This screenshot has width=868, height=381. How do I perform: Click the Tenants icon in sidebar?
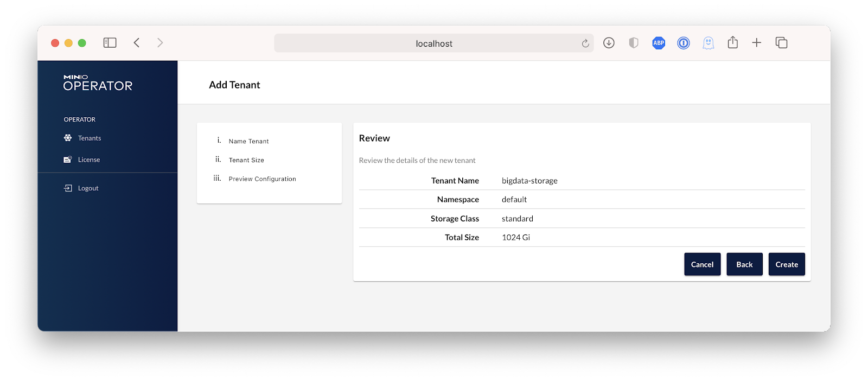point(68,138)
